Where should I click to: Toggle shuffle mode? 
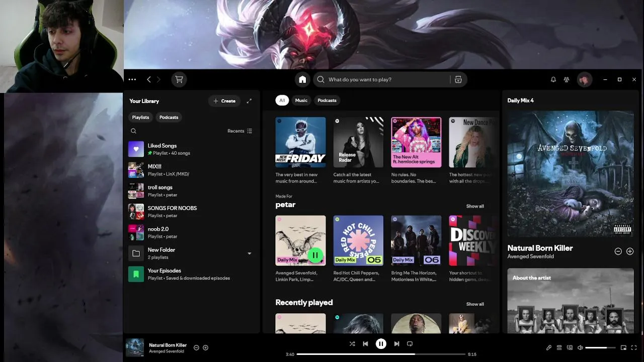point(352,344)
